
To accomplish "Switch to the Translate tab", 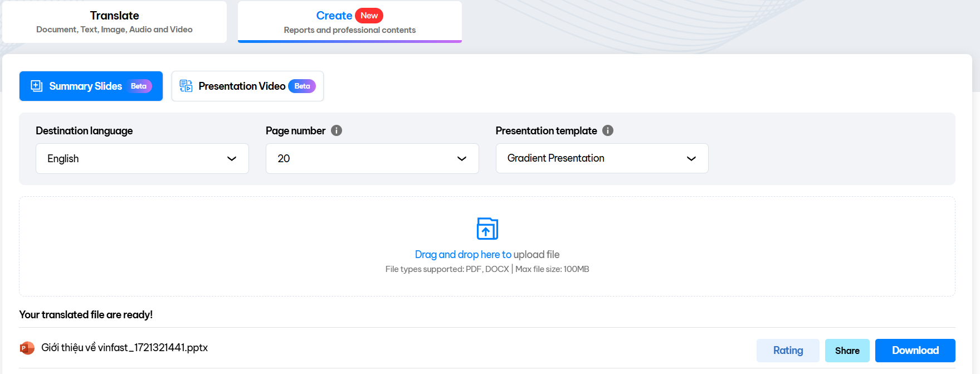I will click(x=114, y=22).
